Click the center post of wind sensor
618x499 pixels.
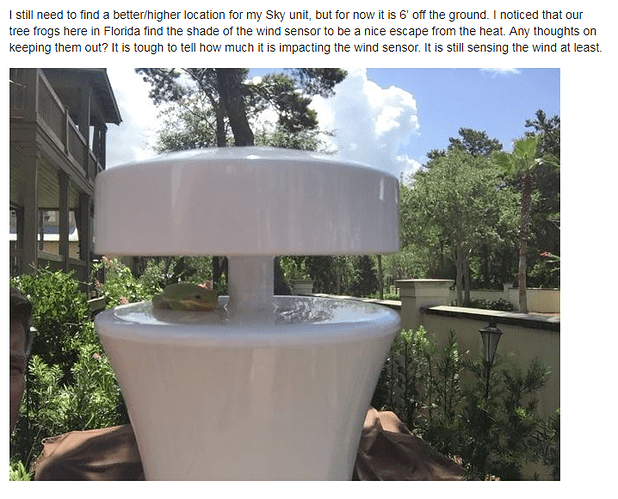[x=251, y=280]
